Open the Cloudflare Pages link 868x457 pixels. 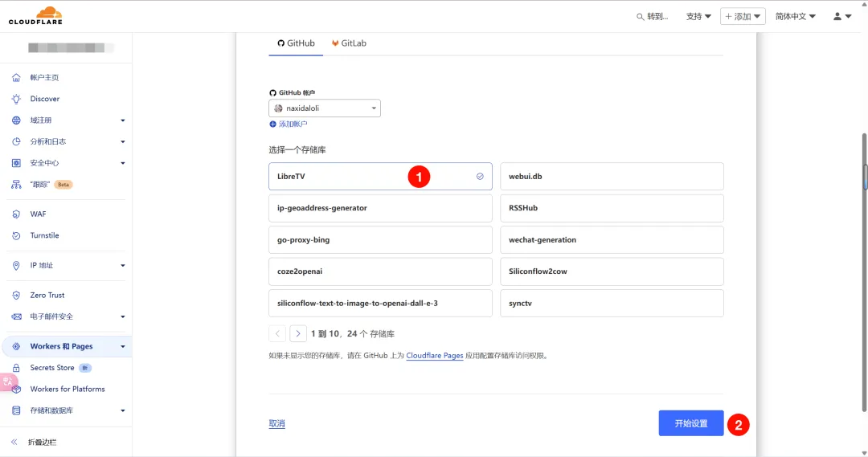click(435, 356)
